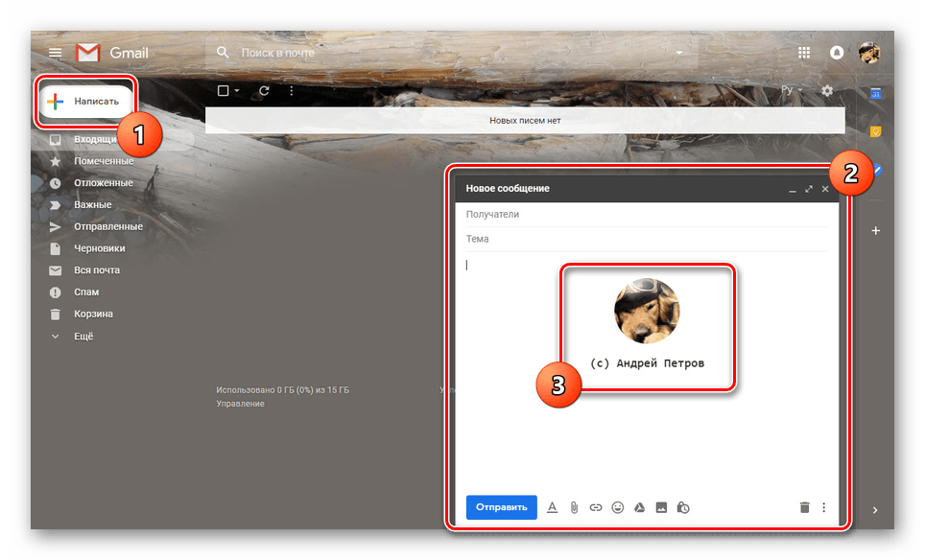Open the select-all checkbox dropdown arrow

[237, 91]
